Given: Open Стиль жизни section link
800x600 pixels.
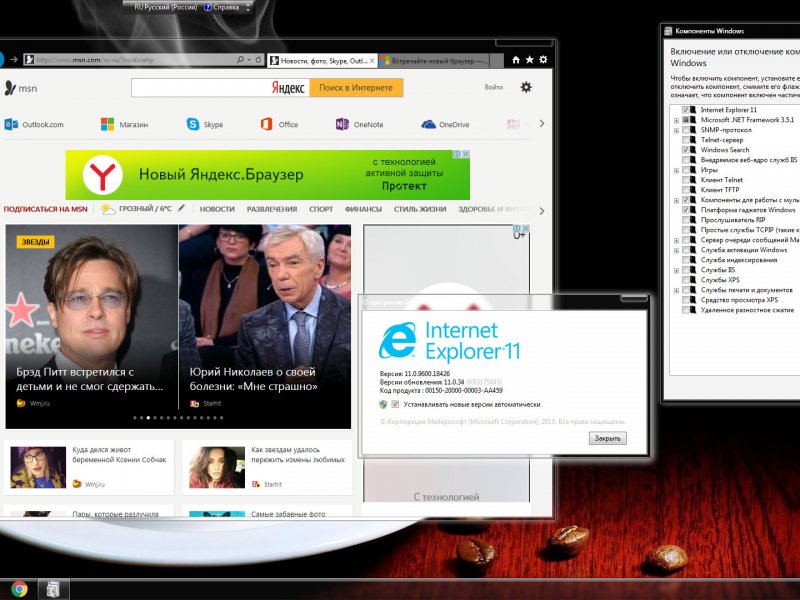Looking at the screenshot, I should click(x=420, y=209).
